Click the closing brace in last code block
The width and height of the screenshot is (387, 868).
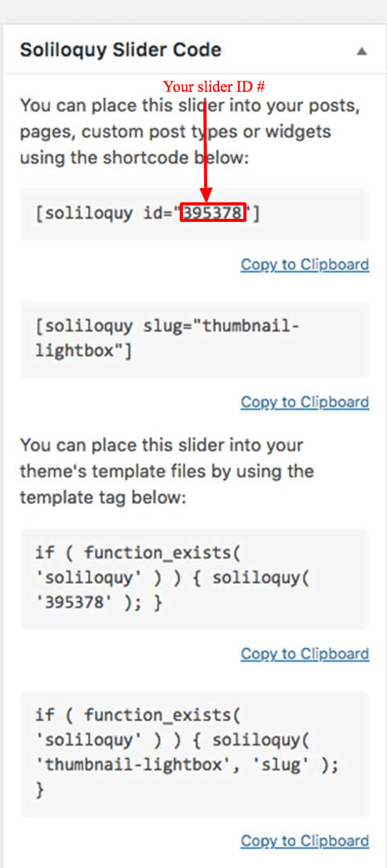(39, 790)
